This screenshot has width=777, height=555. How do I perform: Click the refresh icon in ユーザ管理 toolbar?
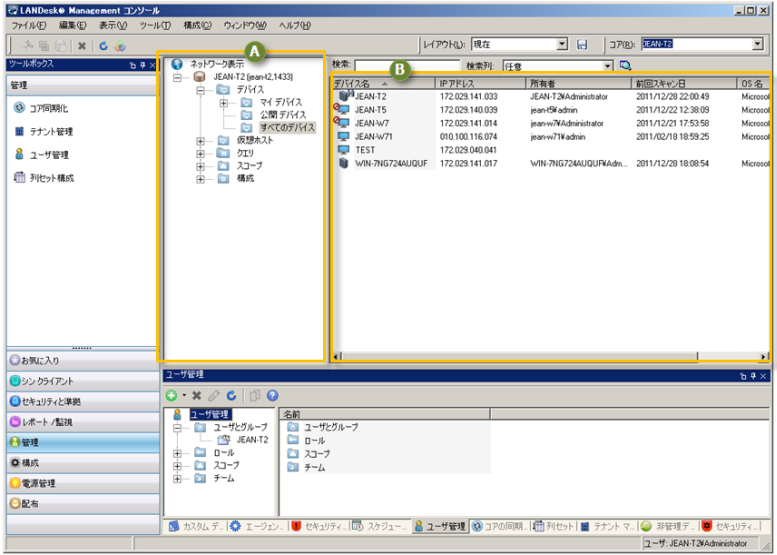(231, 395)
